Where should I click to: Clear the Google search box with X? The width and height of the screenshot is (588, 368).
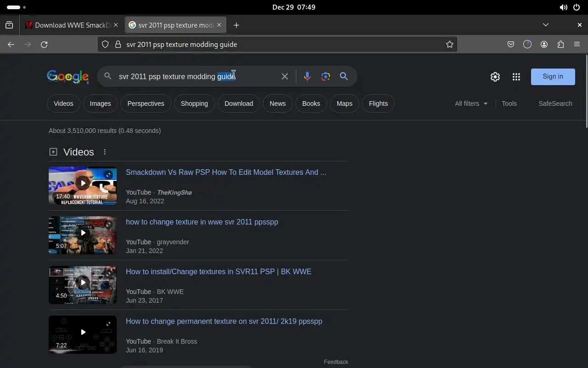(x=285, y=76)
